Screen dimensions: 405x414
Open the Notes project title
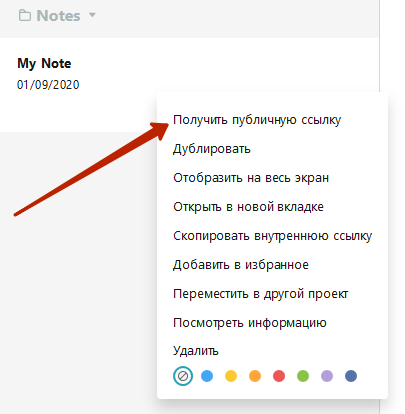[x=58, y=16]
